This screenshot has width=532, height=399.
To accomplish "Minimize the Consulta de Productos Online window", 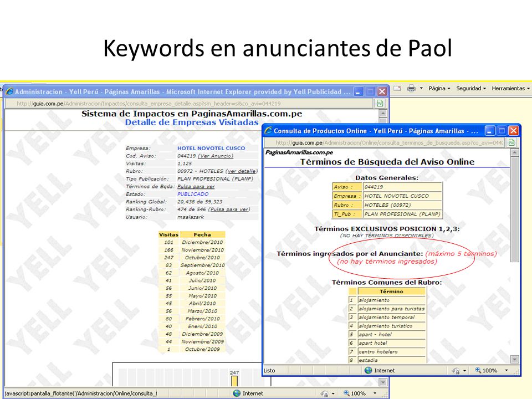I will pyautogui.click(x=489, y=131).
